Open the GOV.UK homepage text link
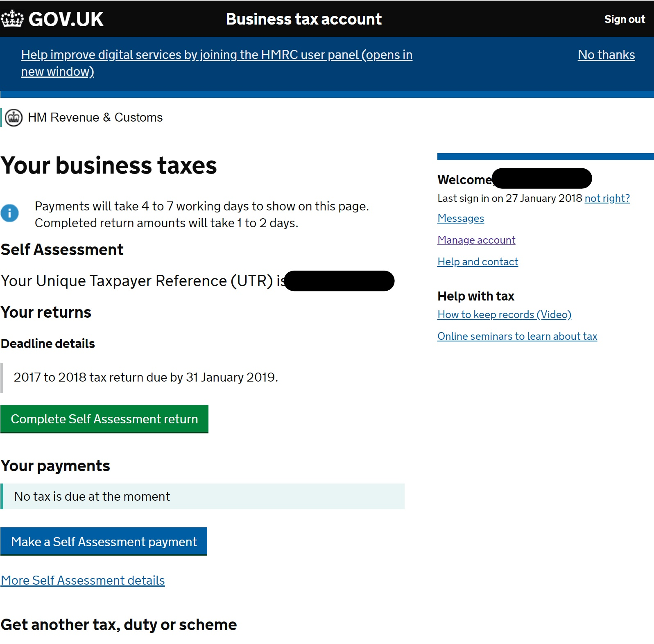The width and height of the screenshot is (654, 644). 66,19
